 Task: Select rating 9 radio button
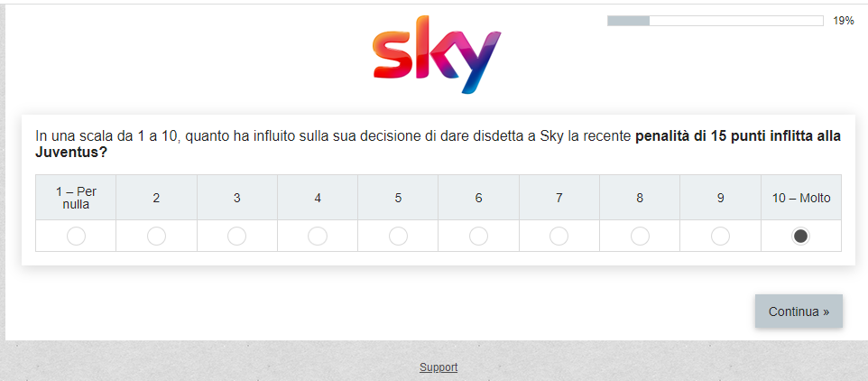720,237
